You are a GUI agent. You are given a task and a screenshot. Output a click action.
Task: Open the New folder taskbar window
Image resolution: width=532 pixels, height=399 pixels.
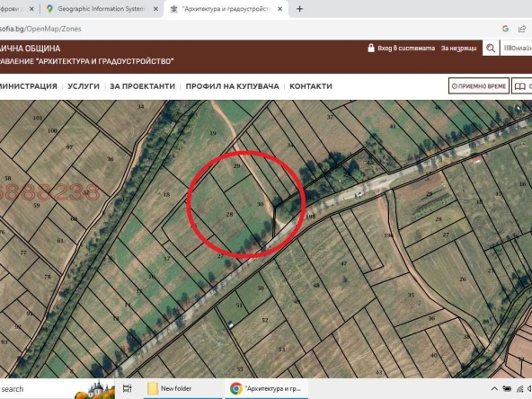(183, 388)
